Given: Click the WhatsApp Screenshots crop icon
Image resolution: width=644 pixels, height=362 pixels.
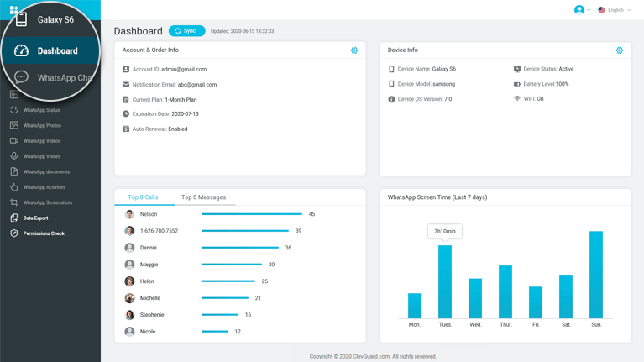Looking at the screenshot, I should 14,202.
